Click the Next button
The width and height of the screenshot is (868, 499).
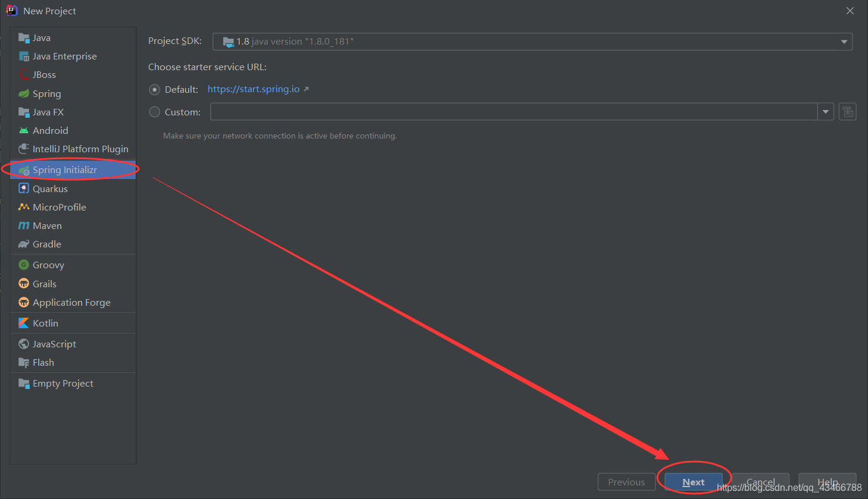click(693, 482)
